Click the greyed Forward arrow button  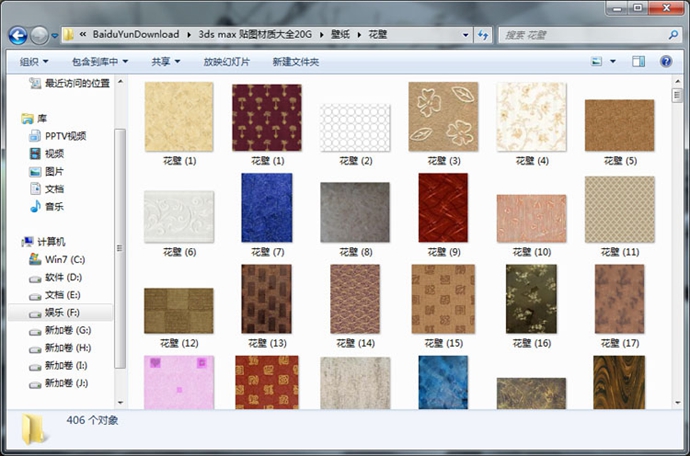pos(39,36)
